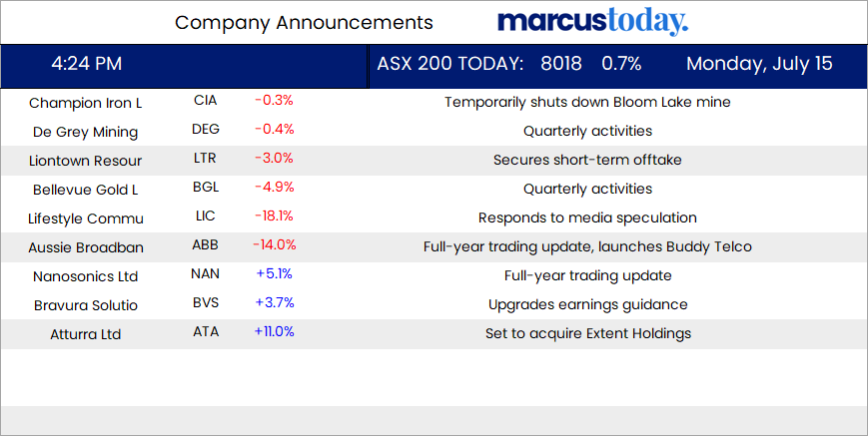Open Lifestyle Communities' Responds to media speculation
This screenshot has height=436, width=868.
point(587,218)
